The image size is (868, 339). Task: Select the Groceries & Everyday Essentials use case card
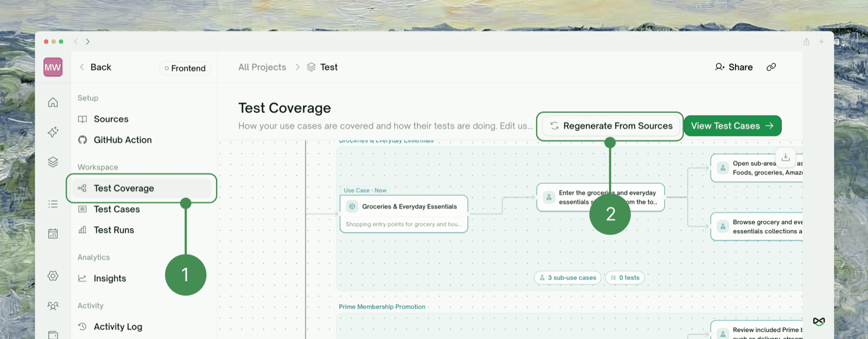[404, 214]
